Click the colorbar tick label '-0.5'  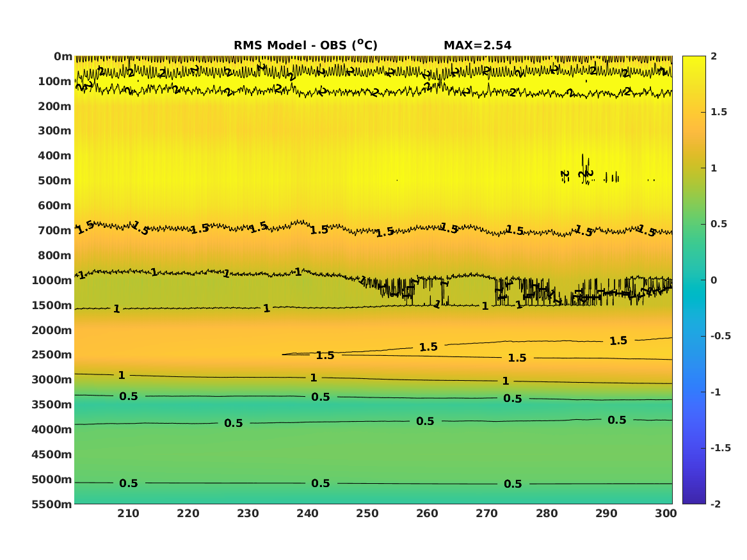(721, 336)
